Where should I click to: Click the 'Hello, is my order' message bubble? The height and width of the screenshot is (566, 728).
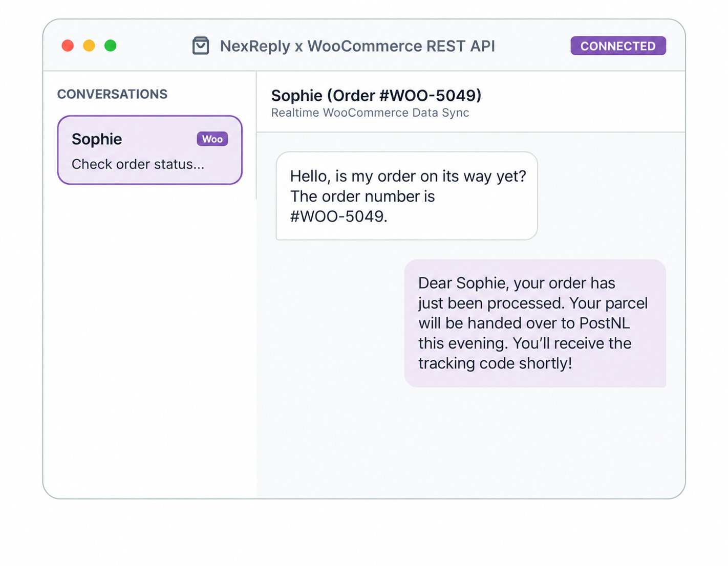point(406,195)
